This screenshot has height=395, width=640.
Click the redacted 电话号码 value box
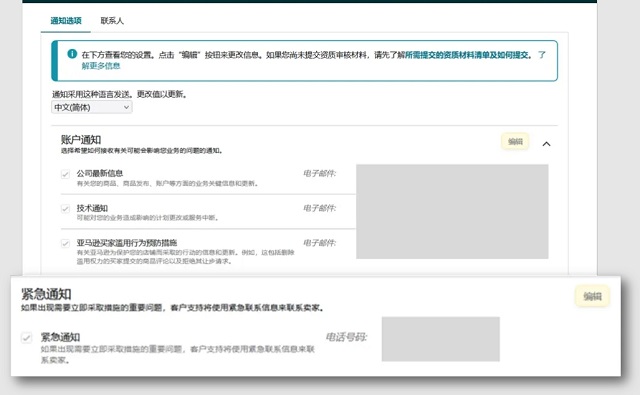point(441,339)
